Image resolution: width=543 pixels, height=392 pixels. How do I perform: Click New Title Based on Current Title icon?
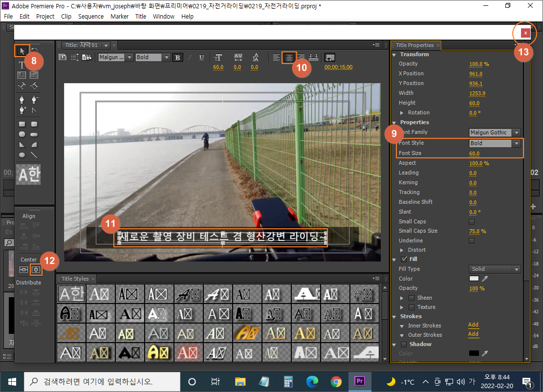click(x=63, y=57)
